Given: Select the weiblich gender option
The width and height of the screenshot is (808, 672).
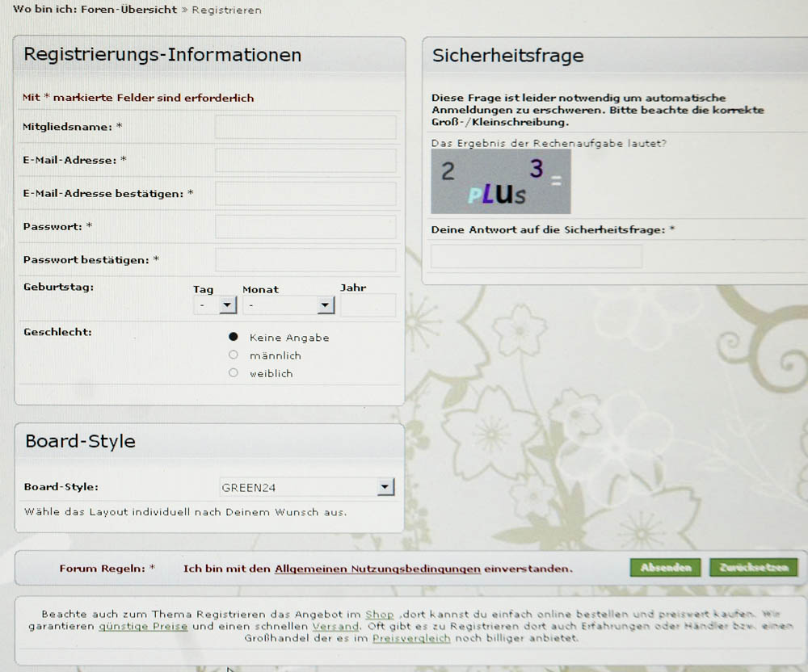Looking at the screenshot, I should (x=234, y=372).
